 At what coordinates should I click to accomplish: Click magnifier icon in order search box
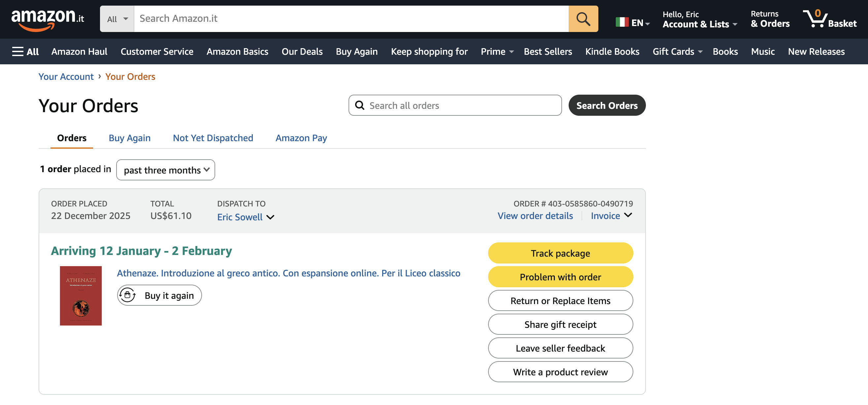point(359,106)
